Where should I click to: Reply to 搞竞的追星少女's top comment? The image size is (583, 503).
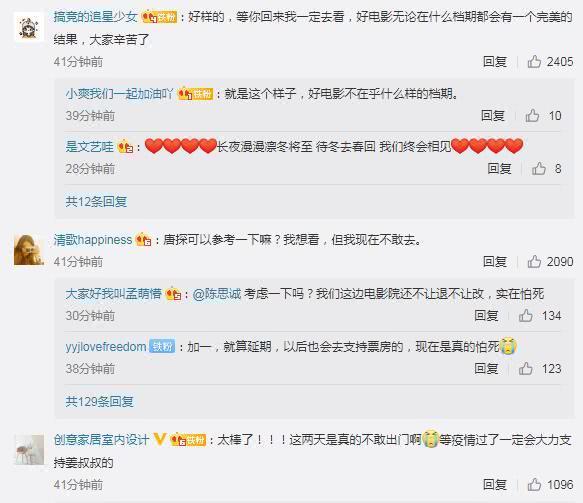point(495,61)
